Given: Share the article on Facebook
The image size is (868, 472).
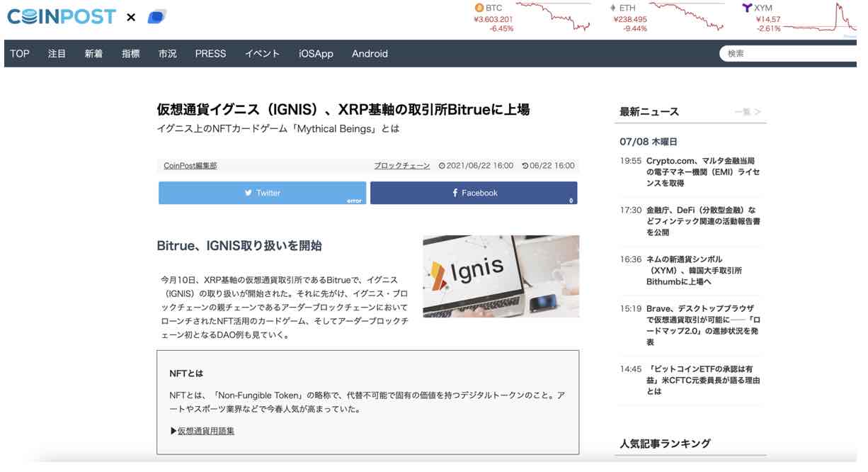Looking at the screenshot, I should point(474,193).
